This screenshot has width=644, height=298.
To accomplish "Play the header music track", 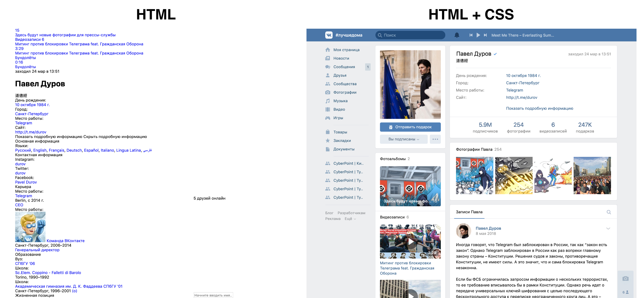I will pyautogui.click(x=478, y=35).
